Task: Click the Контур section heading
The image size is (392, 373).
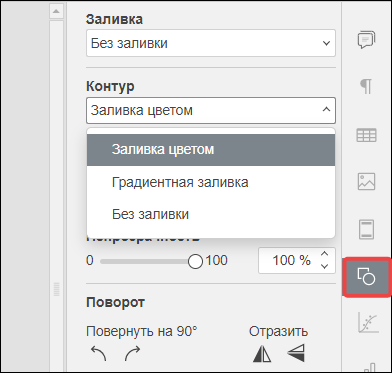Action: 110,86
